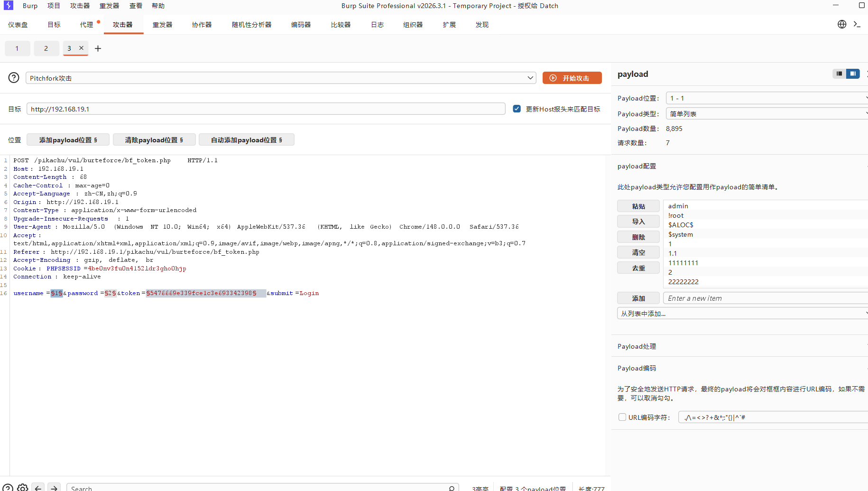Screen dimensions: 868x491
Task: Switch to the 编码器 tab
Action: tap(301, 25)
